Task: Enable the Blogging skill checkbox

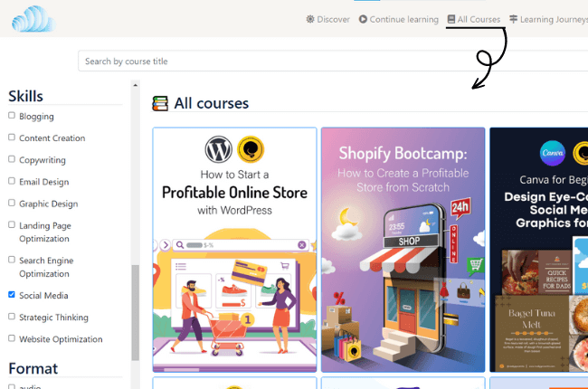Action: pyautogui.click(x=12, y=116)
